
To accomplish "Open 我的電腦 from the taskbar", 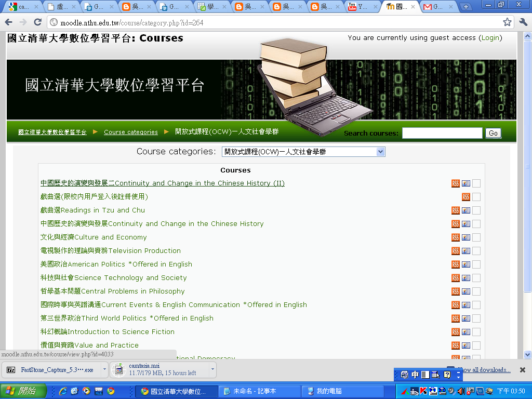I will [x=343, y=391].
